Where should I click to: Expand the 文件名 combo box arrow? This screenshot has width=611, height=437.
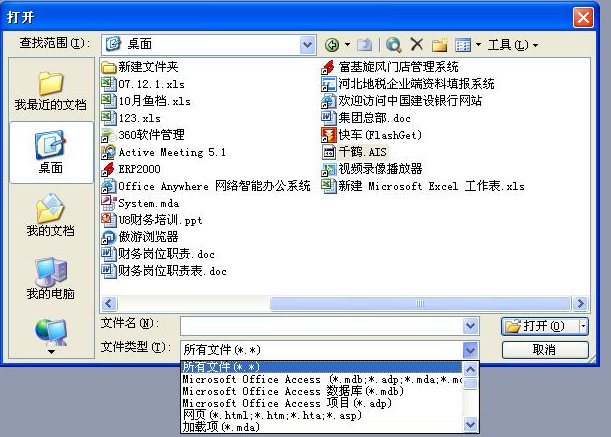coord(470,326)
